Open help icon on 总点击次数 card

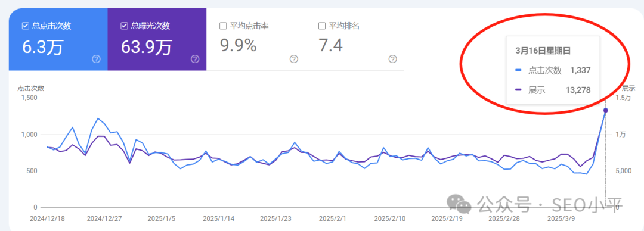pyautogui.click(x=96, y=59)
